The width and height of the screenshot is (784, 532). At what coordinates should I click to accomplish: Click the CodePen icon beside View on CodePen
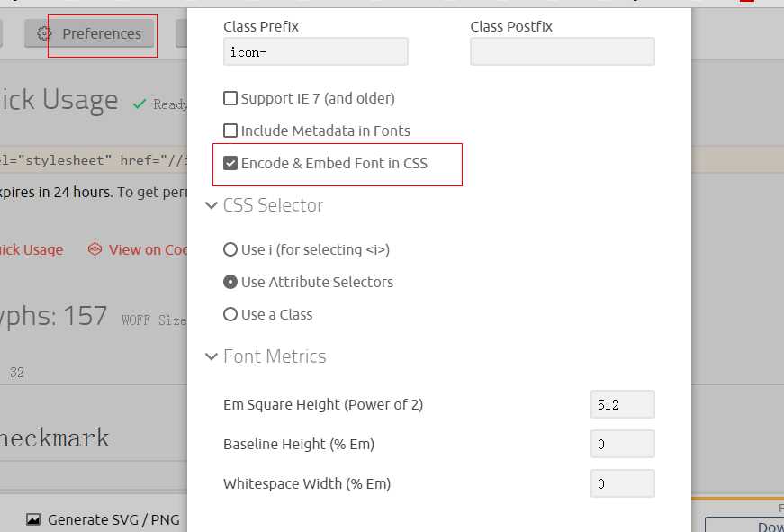coord(95,249)
